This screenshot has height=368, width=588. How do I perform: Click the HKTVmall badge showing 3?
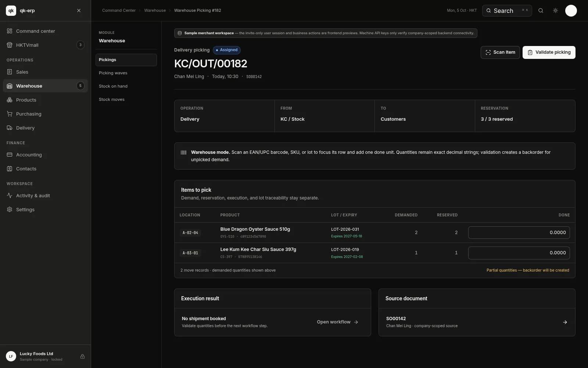pyautogui.click(x=80, y=45)
